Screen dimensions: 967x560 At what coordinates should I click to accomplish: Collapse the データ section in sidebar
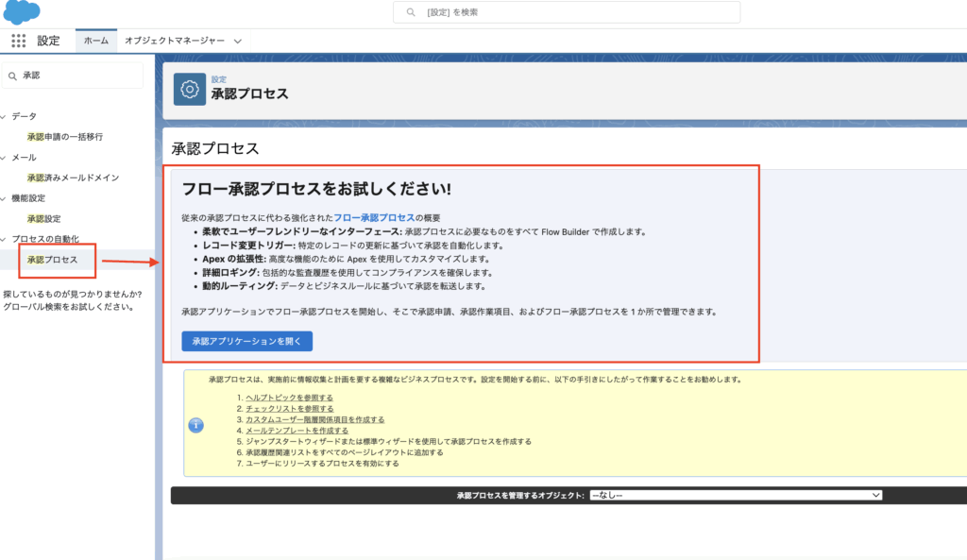pyautogui.click(x=4, y=116)
